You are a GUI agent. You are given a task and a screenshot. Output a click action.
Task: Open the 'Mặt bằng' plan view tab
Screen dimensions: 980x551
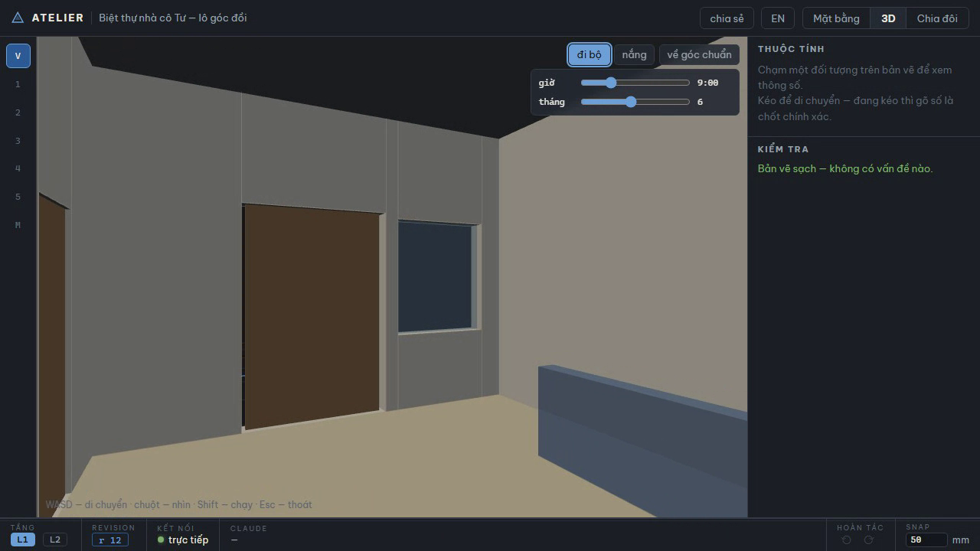[x=836, y=18]
